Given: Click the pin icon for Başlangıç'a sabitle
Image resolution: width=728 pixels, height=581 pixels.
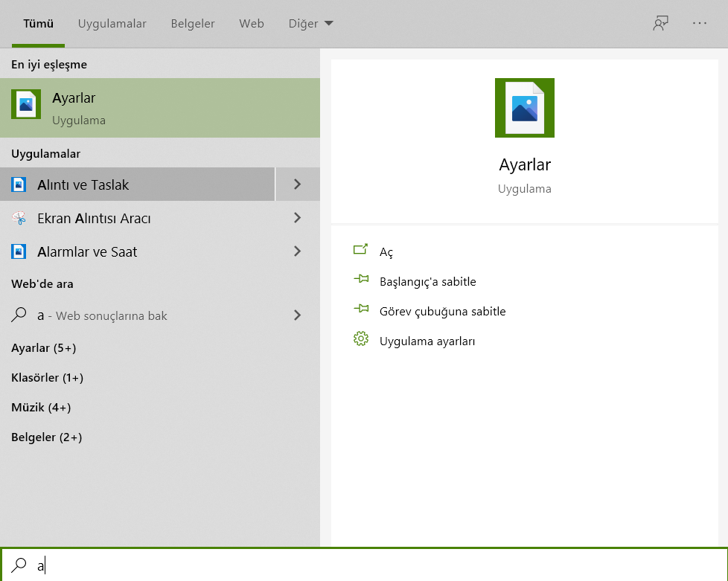Looking at the screenshot, I should 361,279.
